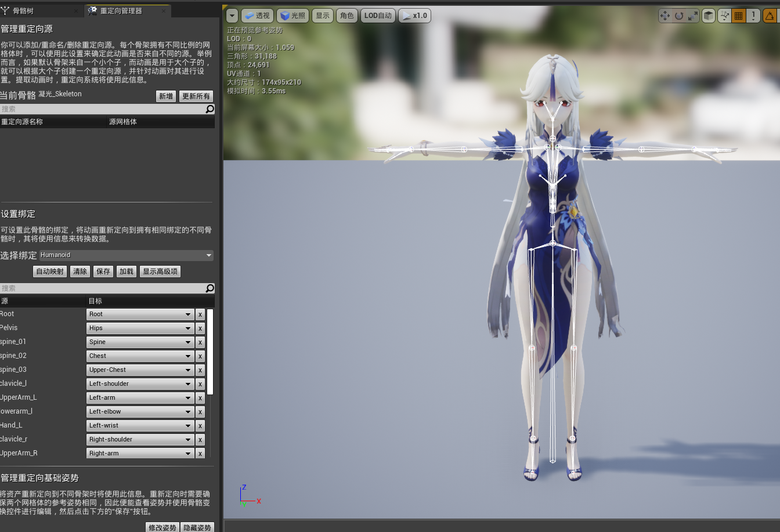The width and height of the screenshot is (780, 532).
Task: Click the 修改姿势 button
Action: click(x=162, y=527)
